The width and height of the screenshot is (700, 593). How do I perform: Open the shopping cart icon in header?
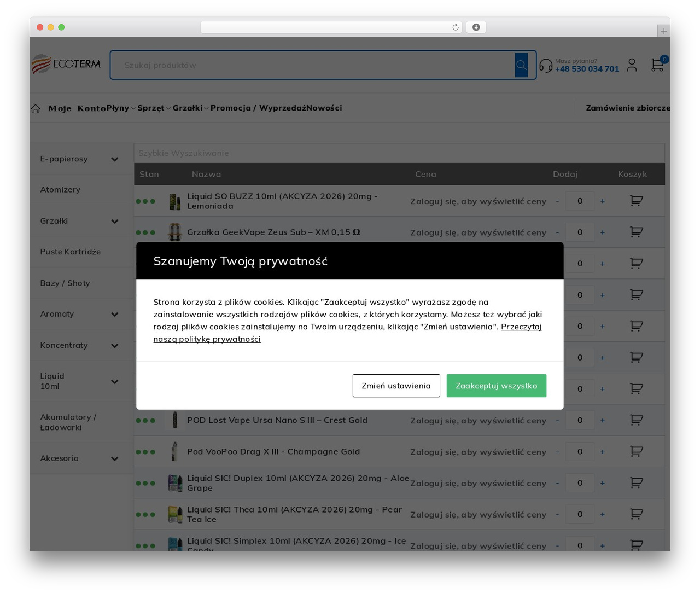(657, 65)
